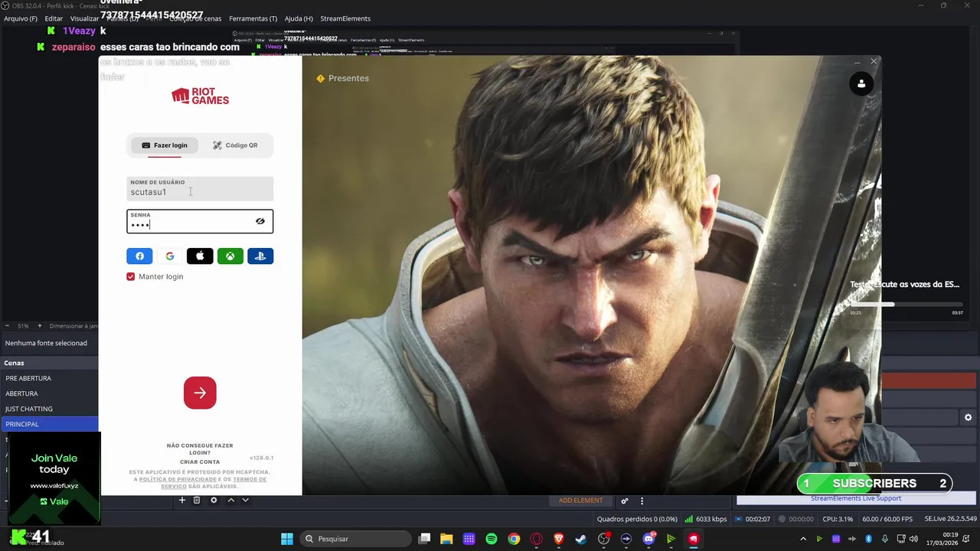Open the gear icon in the OBS right dock

click(x=968, y=417)
